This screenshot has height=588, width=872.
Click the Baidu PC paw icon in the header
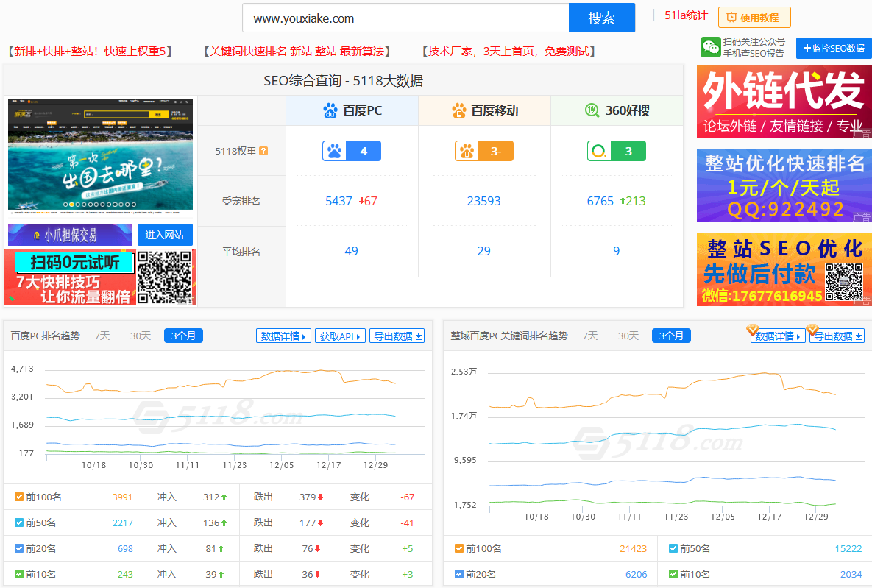[330, 110]
